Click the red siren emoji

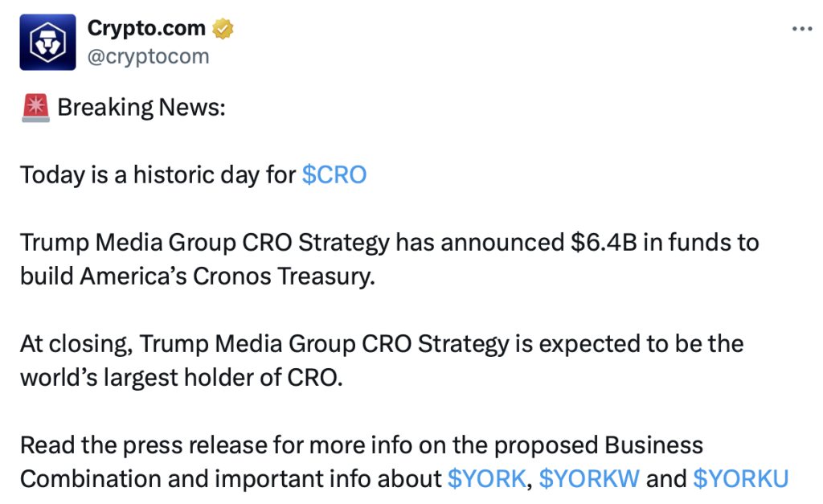click(35, 108)
